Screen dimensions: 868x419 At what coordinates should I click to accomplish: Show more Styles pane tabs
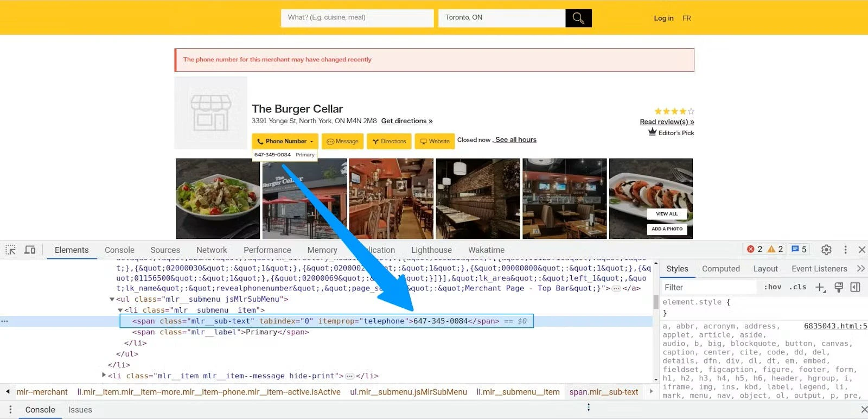861,269
